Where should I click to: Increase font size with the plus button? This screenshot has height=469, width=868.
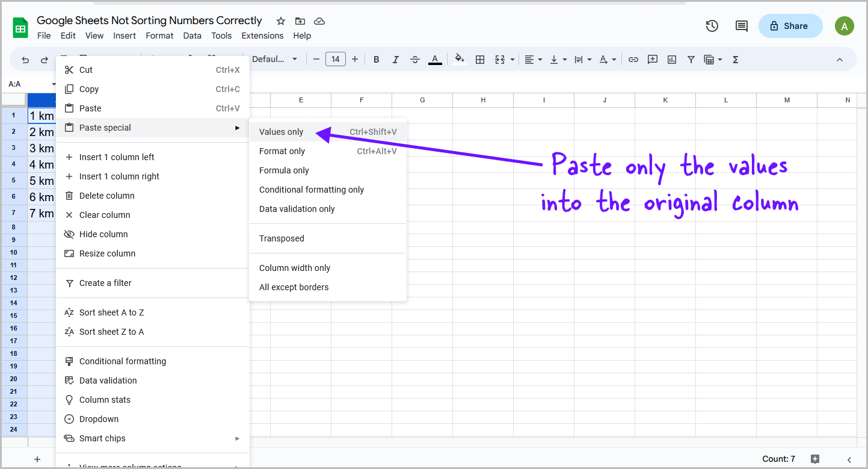click(x=355, y=59)
